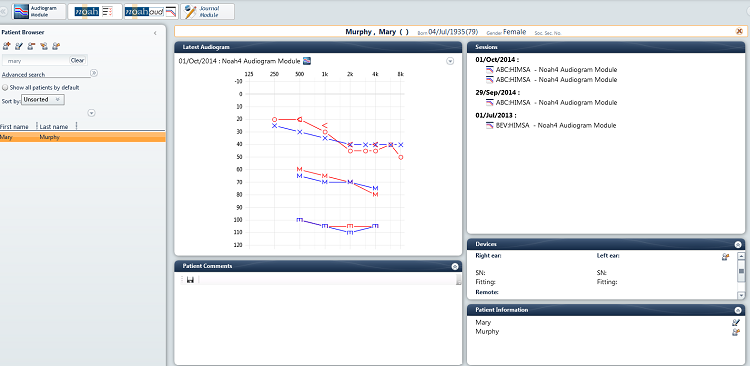The width and height of the screenshot is (750, 366).
Task: Launch the Noah aud module button
Action: pyautogui.click(x=151, y=11)
